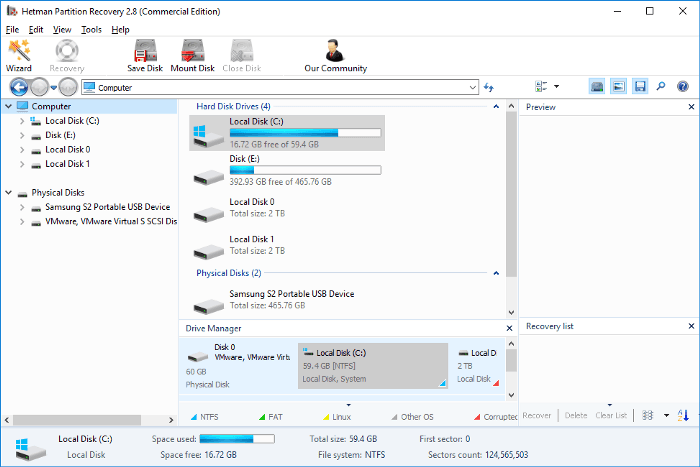Click the Save Disk toolbar icon
Screen dimensions: 700x467
point(145,55)
